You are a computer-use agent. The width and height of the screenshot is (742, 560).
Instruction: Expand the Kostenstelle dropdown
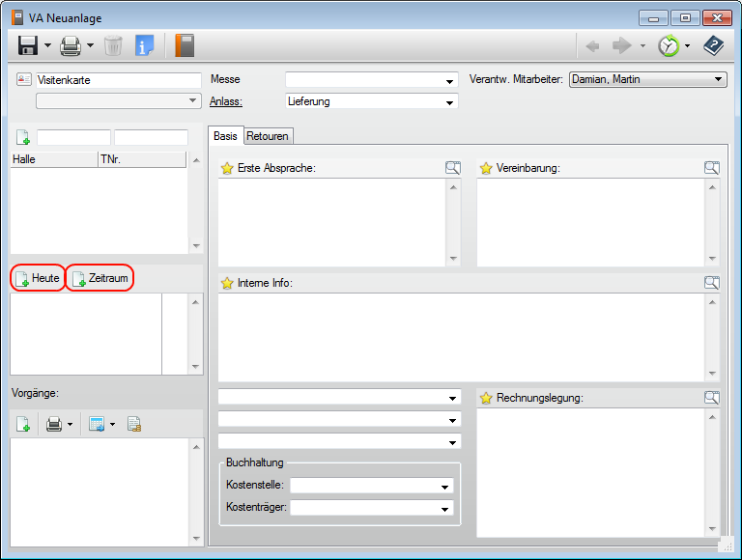(x=444, y=487)
